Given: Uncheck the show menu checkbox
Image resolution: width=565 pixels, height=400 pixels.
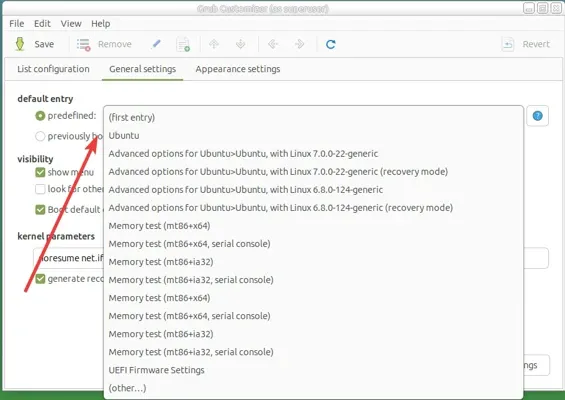Looking at the screenshot, I should point(40,172).
